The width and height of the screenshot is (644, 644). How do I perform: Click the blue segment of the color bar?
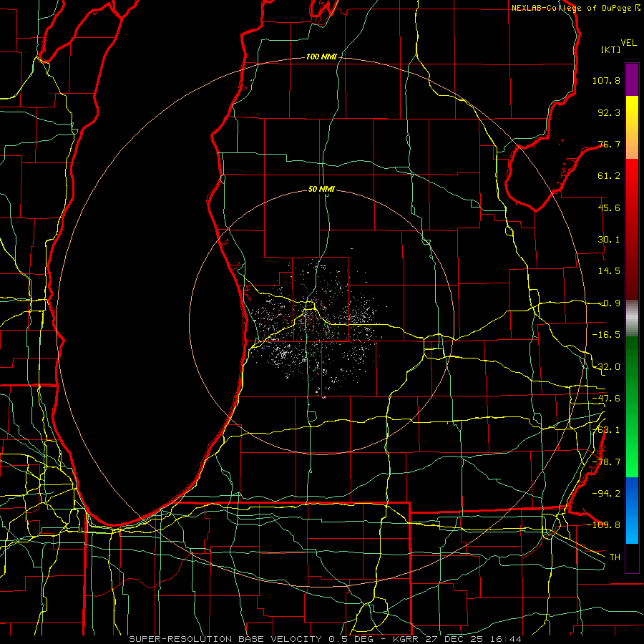(x=632, y=510)
